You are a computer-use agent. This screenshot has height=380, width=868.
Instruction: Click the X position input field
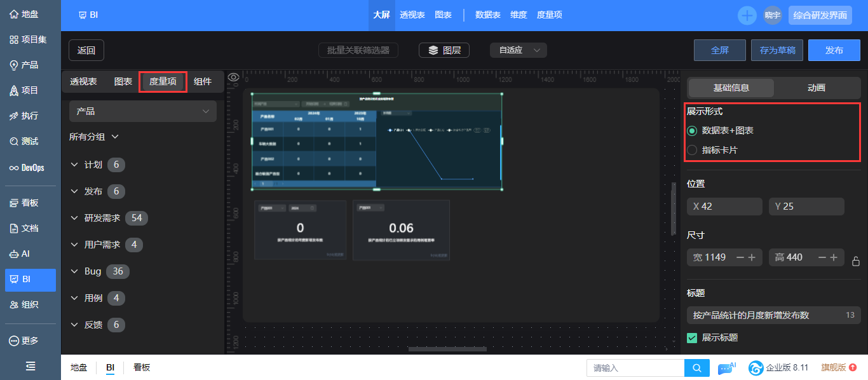[724, 207]
